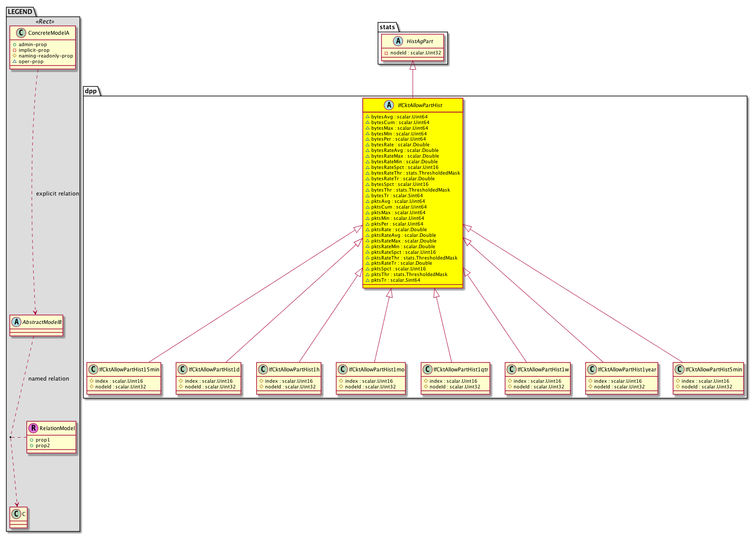Image resolution: width=756 pixels, height=536 pixels.
Task: Click the IfCktAllowPartHist1w class title
Action: [x=543, y=370]
